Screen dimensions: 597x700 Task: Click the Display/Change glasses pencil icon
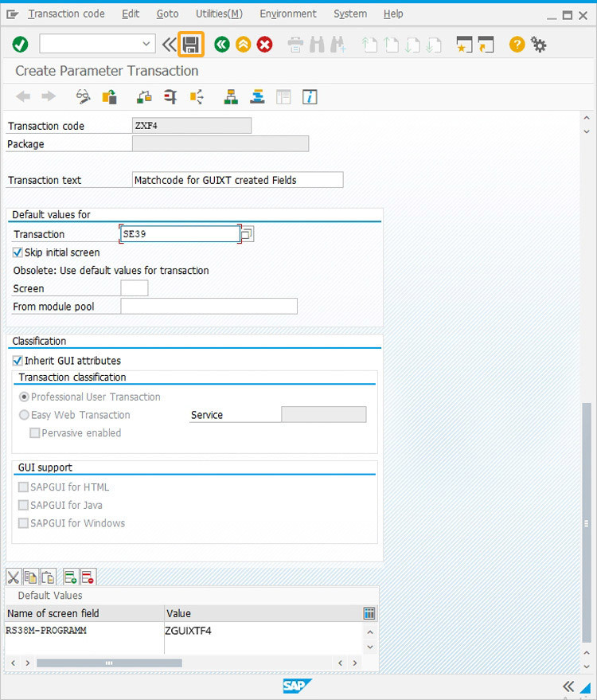coord(83,96)
